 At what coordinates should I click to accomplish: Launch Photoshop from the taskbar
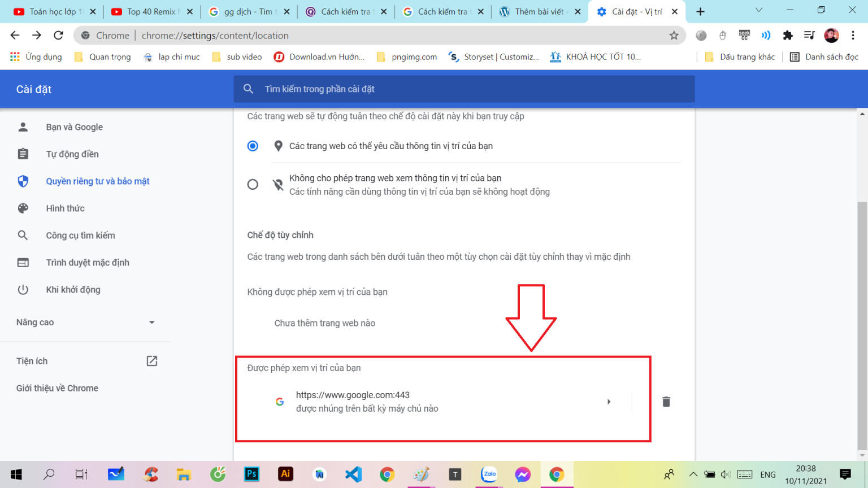click(x=251, y=474)
